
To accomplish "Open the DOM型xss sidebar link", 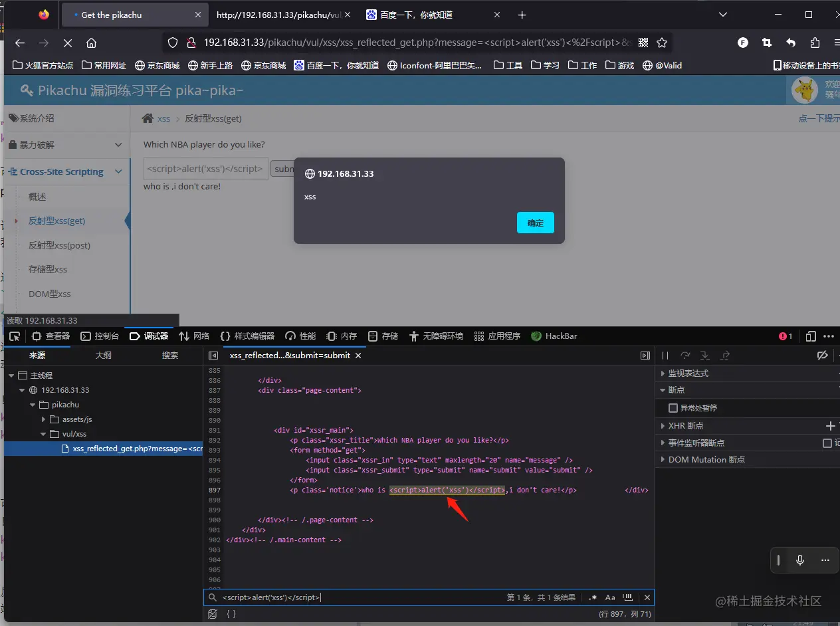I will [50, 294].
